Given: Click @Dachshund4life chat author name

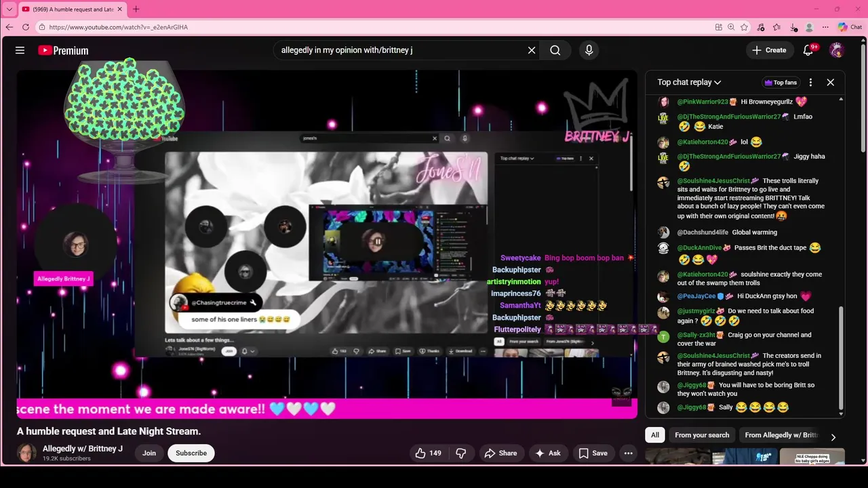Looking at the screenshot, I should 703,232.
